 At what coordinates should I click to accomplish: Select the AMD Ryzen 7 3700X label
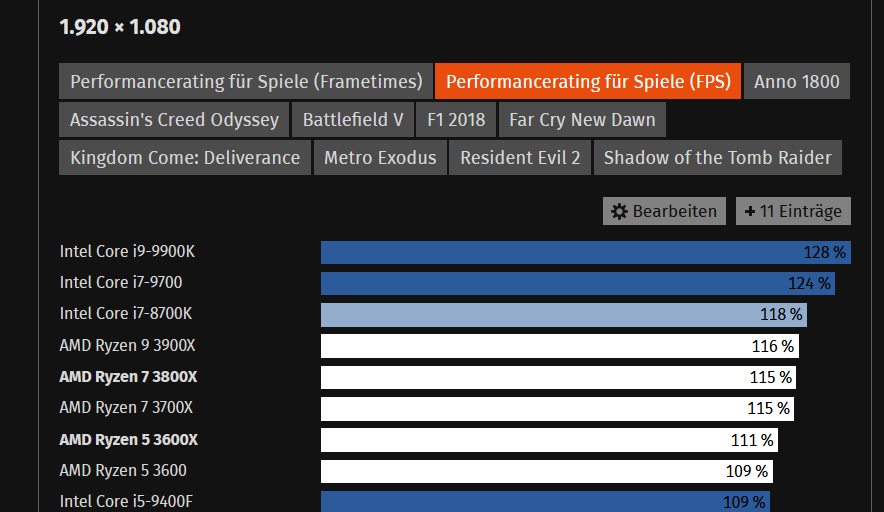point(126,408)
